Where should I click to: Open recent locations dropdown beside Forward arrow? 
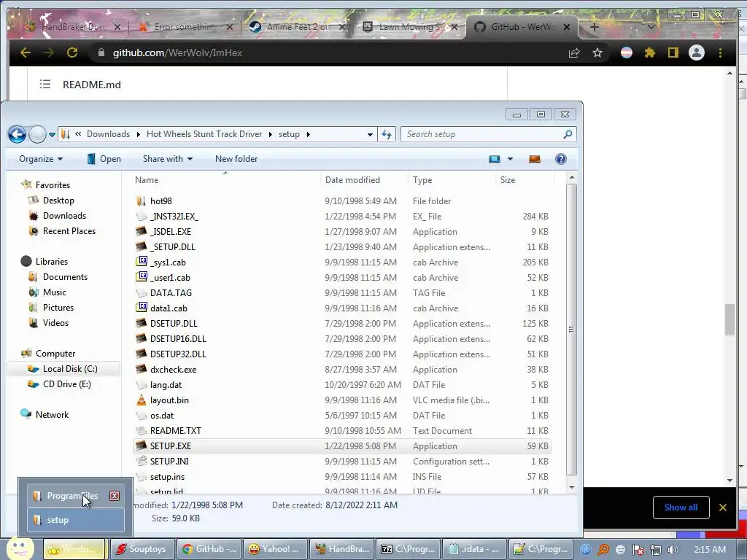(52, 135)
